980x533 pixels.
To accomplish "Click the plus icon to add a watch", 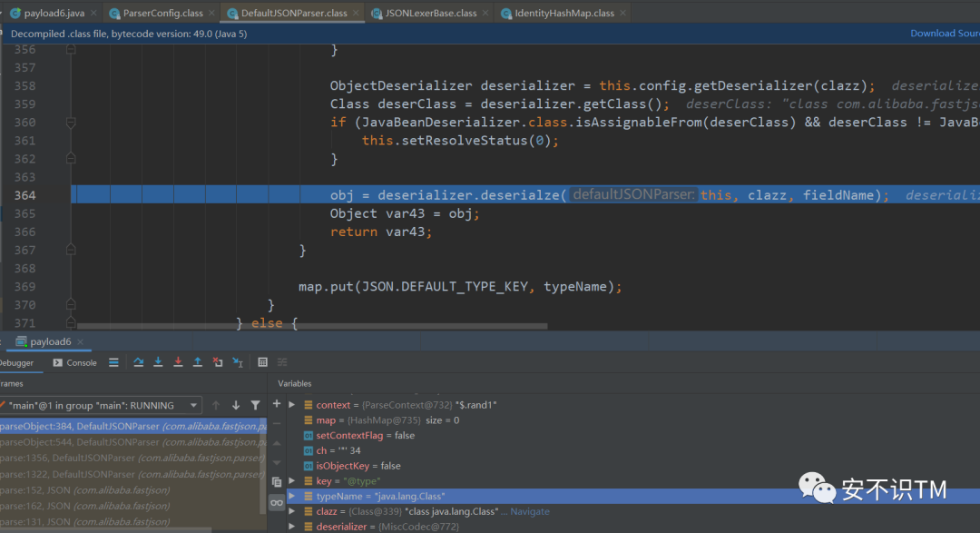I will click(x=277, y=404).
